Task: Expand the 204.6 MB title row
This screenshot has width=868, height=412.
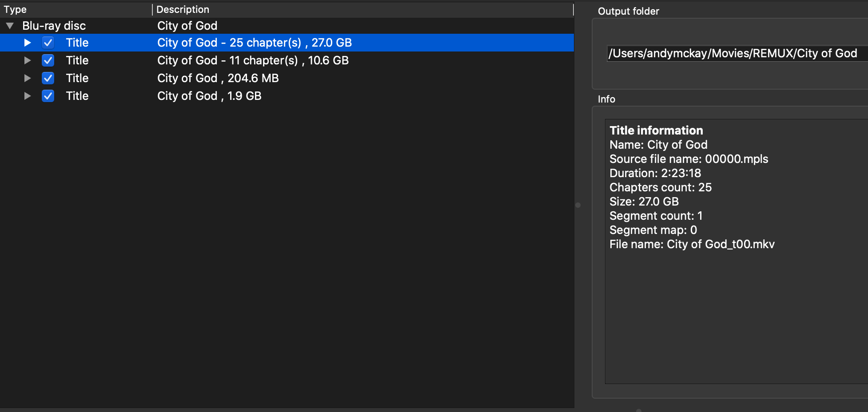Action: pos(28,78)
